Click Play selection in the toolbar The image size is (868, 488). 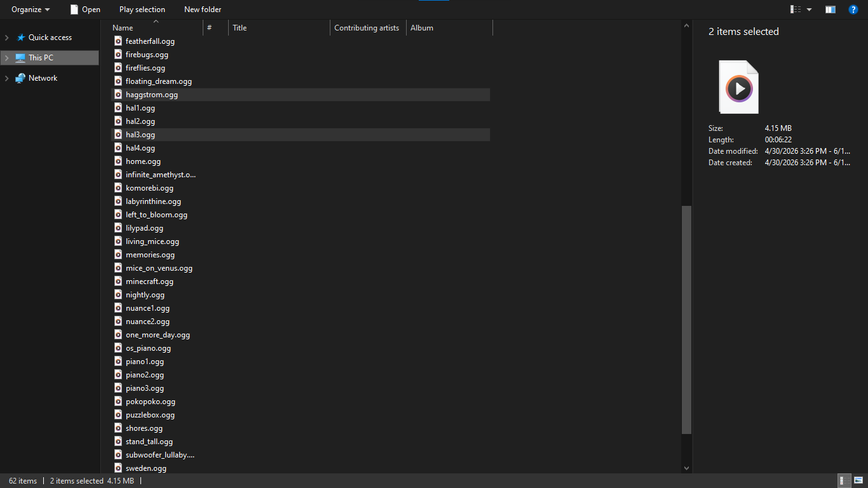142,10
